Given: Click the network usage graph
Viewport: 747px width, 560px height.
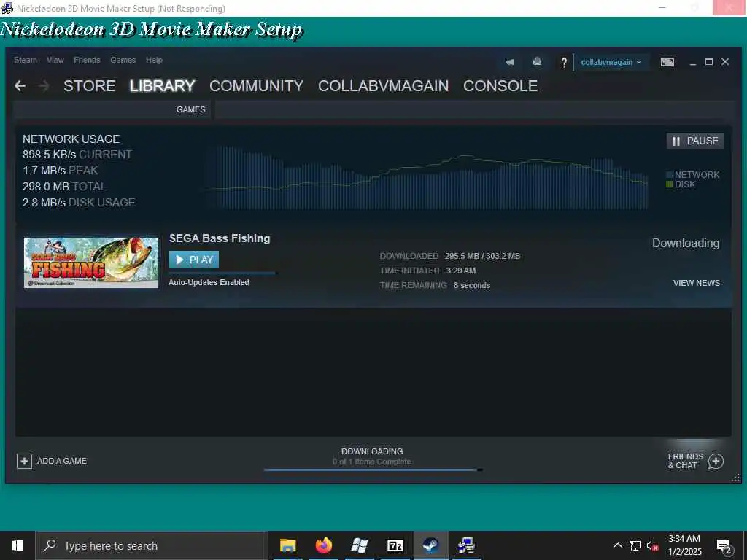Looking at the screenshot, I should click(426, 178).
